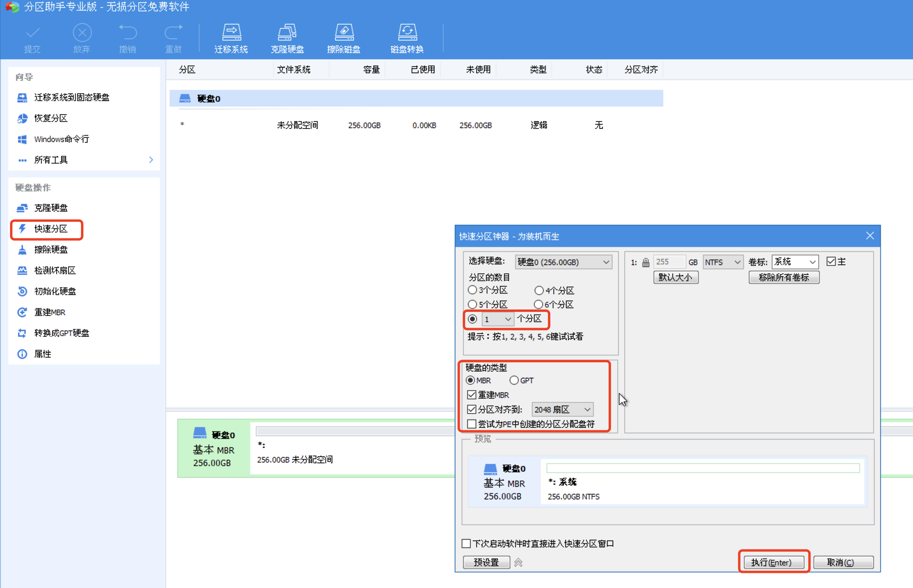Click the 执行(Enter) button
Viewport: 913px width, 588px height.
pyautogui.click(x=773, y=562)
